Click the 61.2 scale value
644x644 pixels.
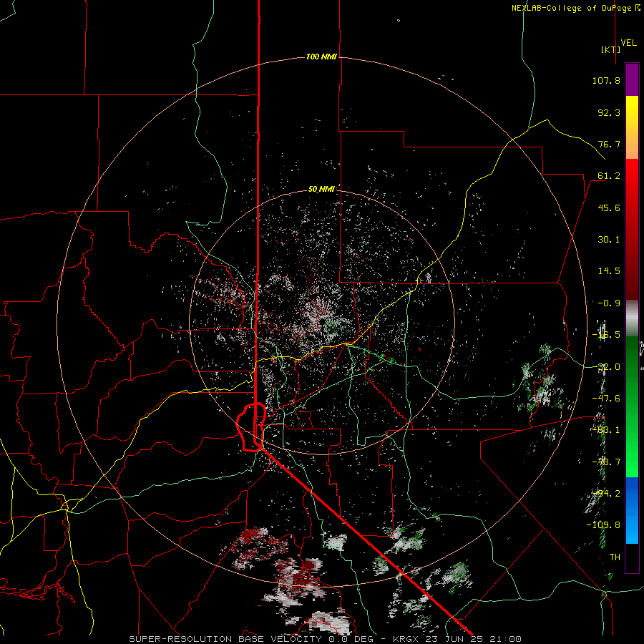point(609,176)
